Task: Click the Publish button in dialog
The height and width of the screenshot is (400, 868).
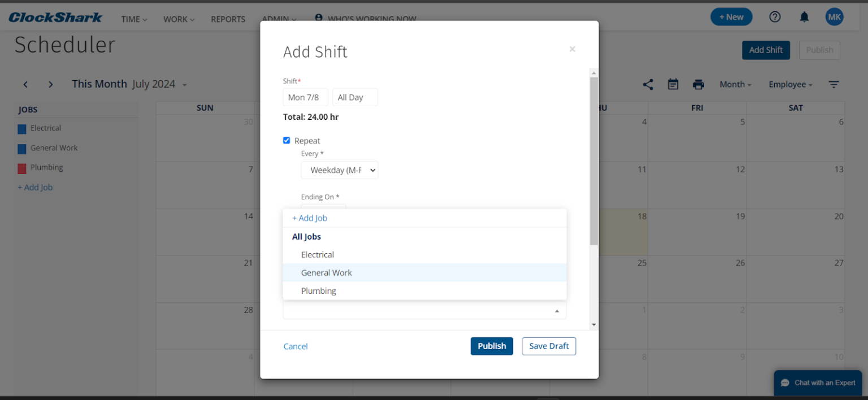Action: 492,346
